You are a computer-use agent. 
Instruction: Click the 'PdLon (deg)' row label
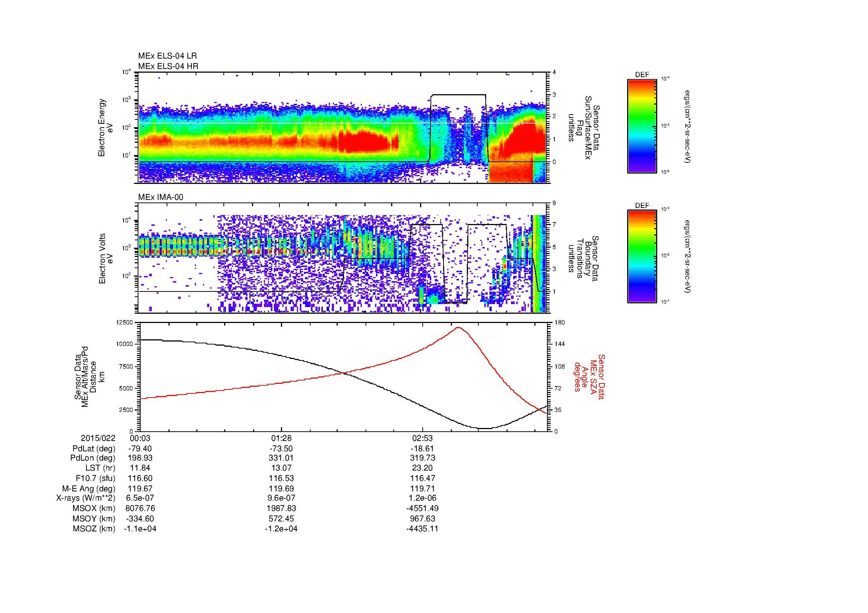pos(94,458)
